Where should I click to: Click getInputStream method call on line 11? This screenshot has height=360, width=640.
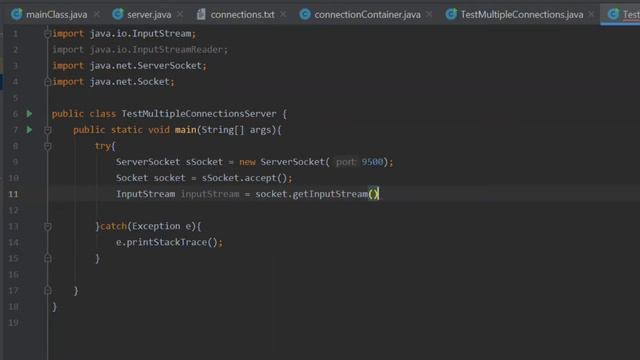click(x=330, y=194)
